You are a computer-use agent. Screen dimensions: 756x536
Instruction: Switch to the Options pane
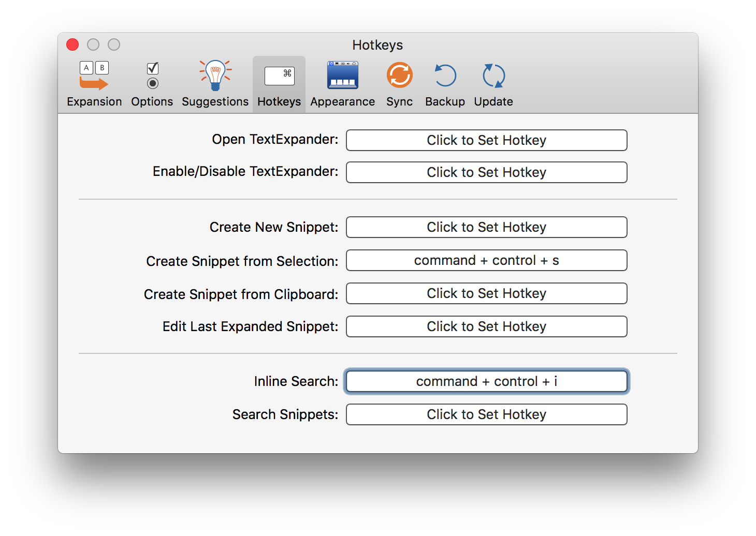(152, 84)
